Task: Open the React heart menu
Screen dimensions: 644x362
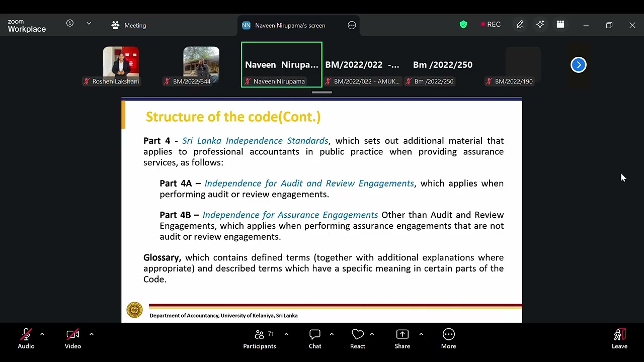Action: click(358, 339)
